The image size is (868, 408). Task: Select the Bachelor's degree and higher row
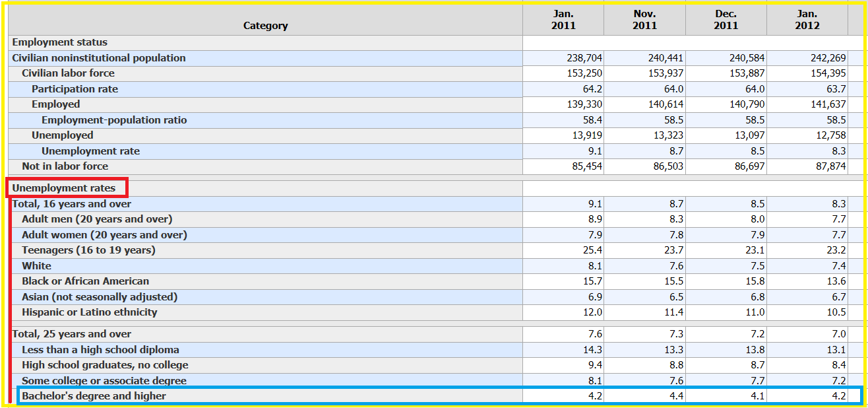tap(439, 396)
